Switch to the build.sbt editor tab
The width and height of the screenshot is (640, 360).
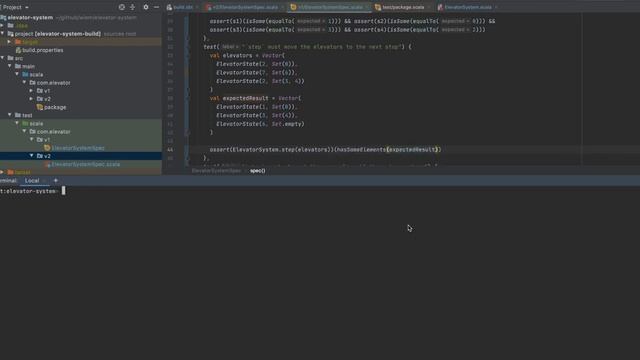[182, 7]
